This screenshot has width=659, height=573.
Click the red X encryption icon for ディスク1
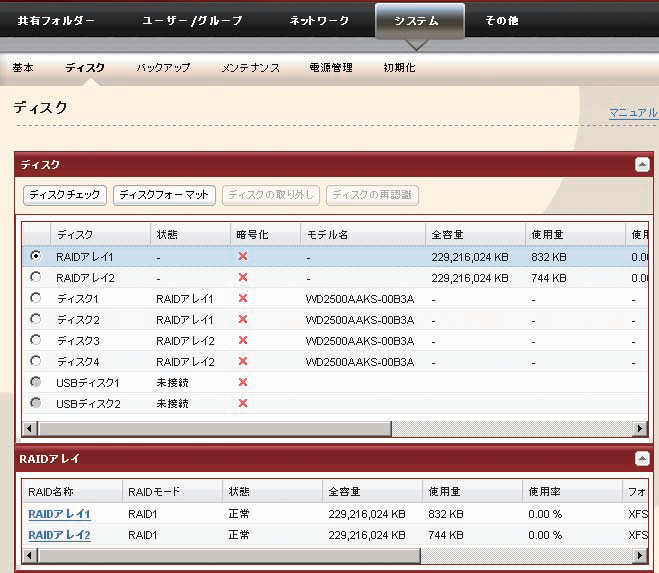(242, 298)
